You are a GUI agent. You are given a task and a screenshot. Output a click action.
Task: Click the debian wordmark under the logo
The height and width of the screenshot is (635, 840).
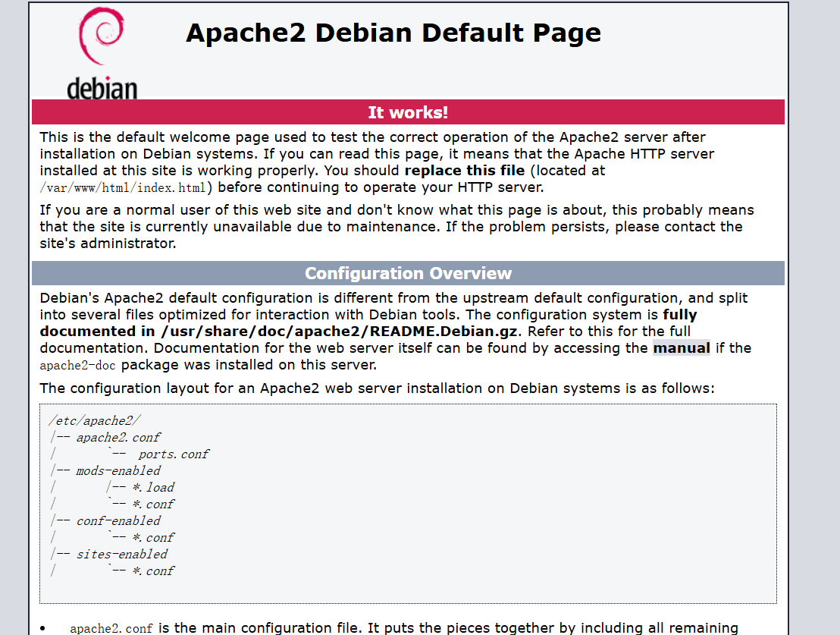(102, 89)
